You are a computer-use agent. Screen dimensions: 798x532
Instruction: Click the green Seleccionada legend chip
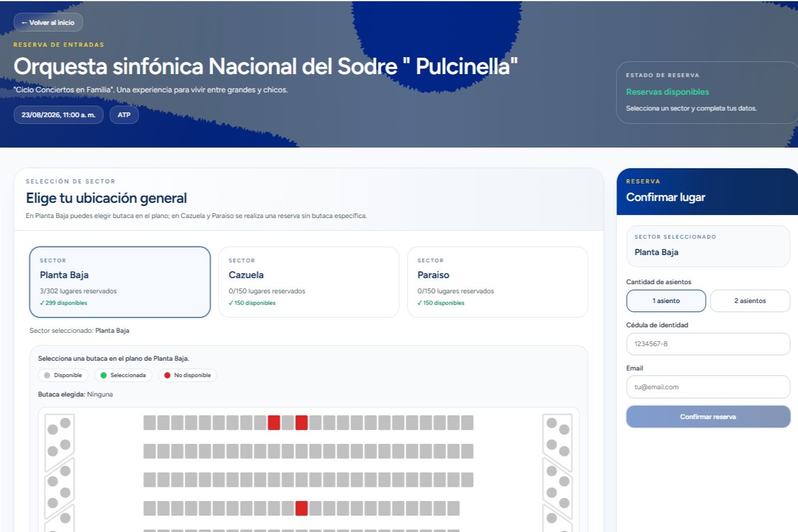tap(123, 375)
